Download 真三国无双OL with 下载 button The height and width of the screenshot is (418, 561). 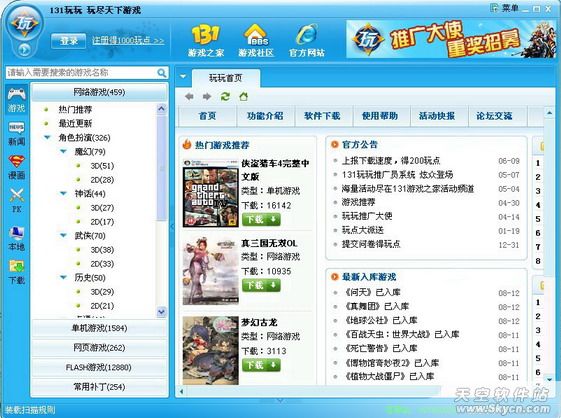[261, 285]
